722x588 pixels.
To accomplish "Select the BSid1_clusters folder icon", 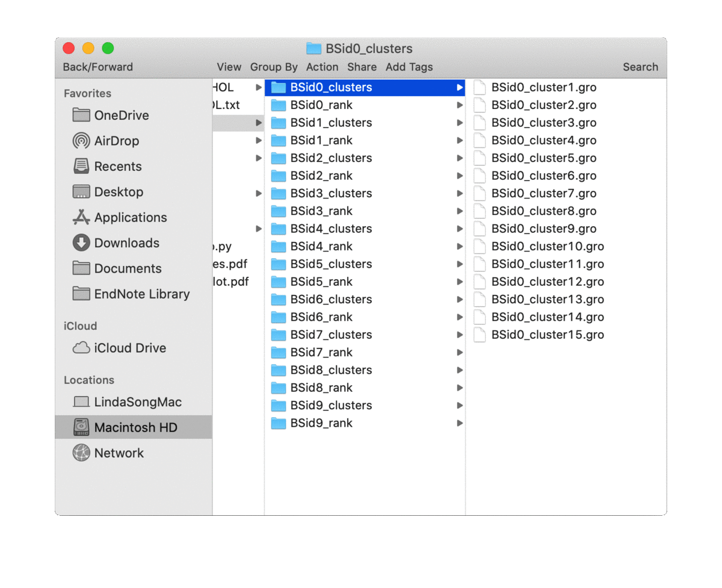I will 278,123.
